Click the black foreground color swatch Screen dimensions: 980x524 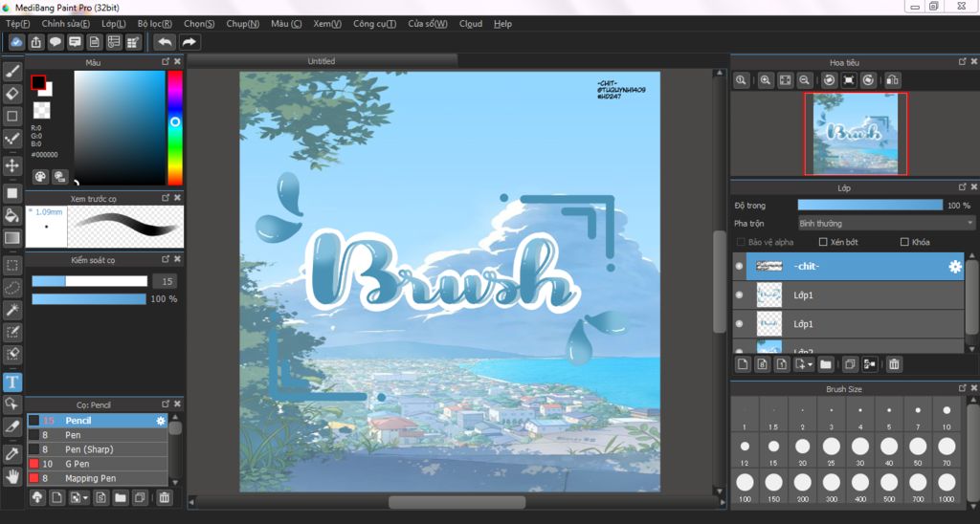(38, 82)
